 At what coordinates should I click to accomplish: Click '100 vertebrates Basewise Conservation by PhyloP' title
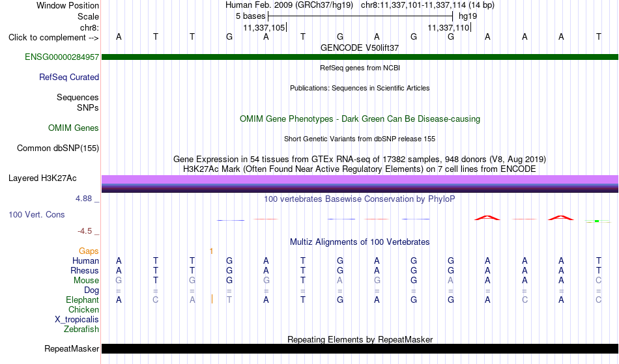pos(360,199)
